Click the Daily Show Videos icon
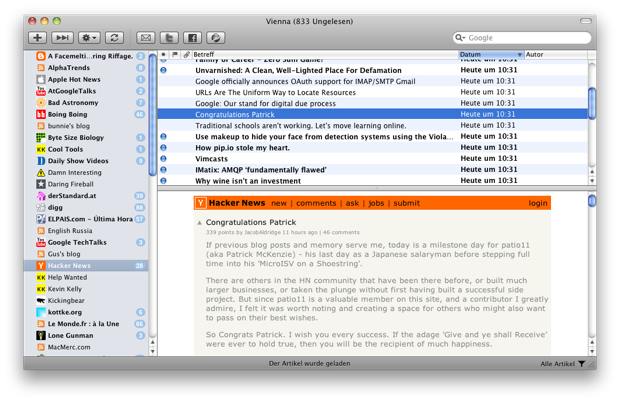620x402 pixels. point(41,161)
